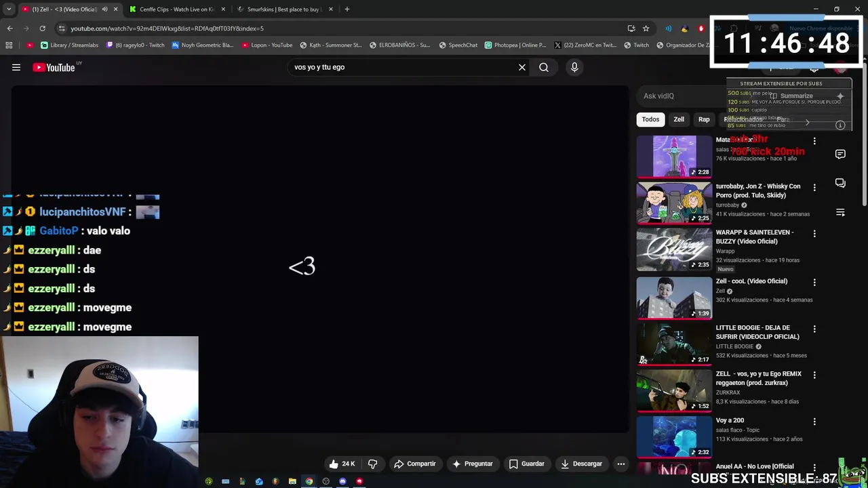Open options menu for Voy a 200 video

[x=814, y=422]
